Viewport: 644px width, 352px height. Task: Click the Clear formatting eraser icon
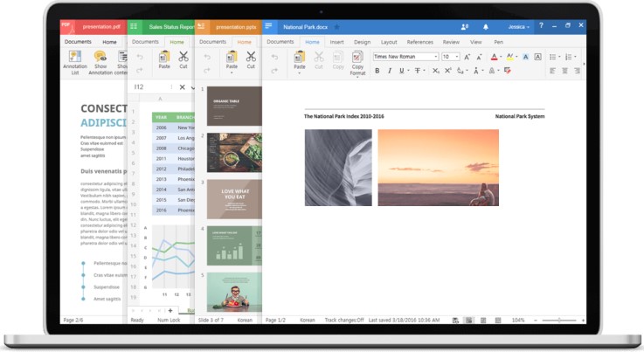point(508,71)
